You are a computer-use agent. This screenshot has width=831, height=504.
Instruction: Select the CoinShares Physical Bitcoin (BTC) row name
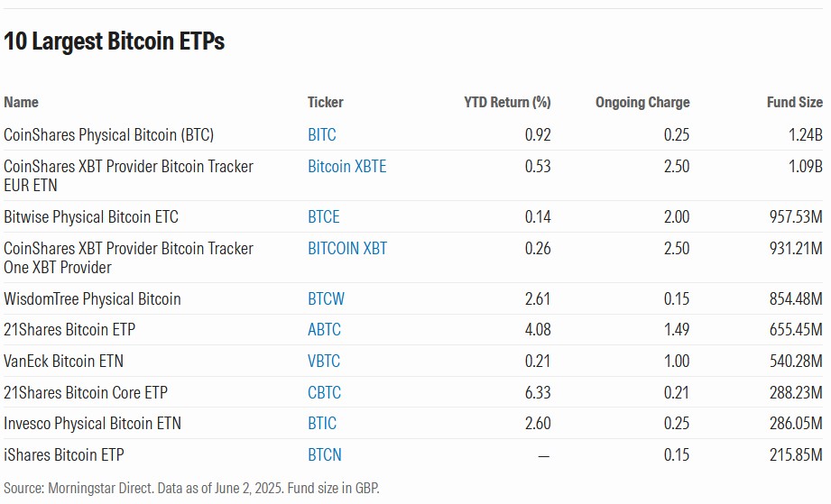pos(109,135)
